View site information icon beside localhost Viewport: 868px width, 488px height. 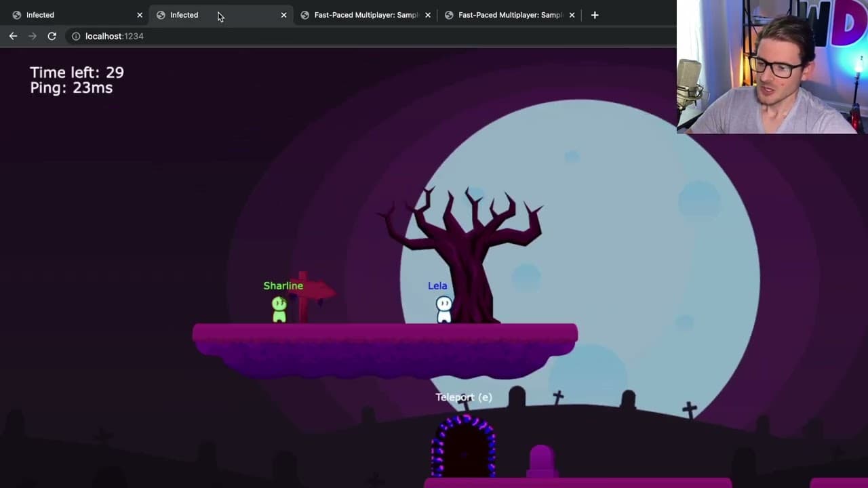76,36
